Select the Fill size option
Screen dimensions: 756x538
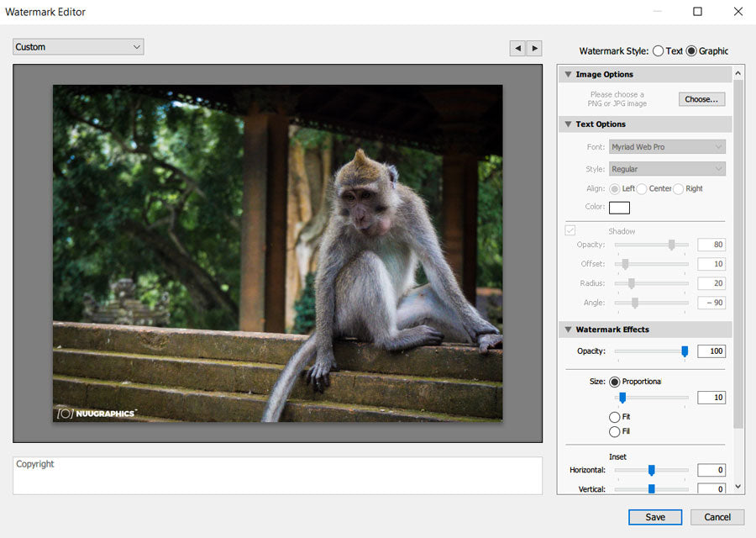(614, 431)
